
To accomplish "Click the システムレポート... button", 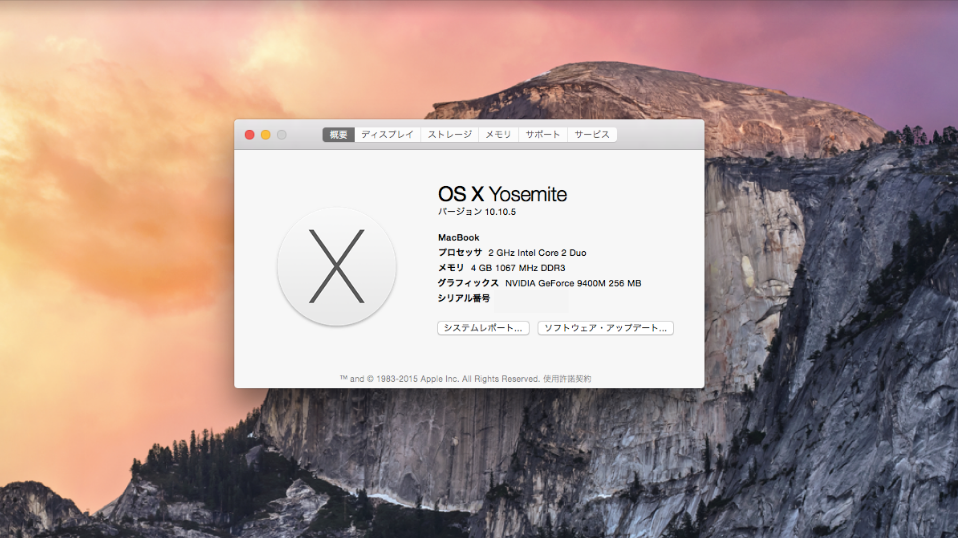I will tap(483, 328).
